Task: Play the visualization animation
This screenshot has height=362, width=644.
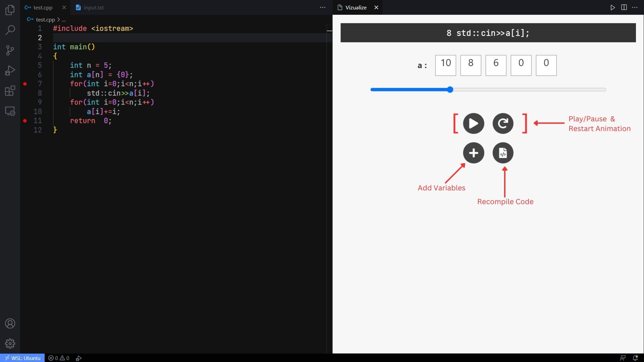Action: pyautogui.click(x=473, y=123)
